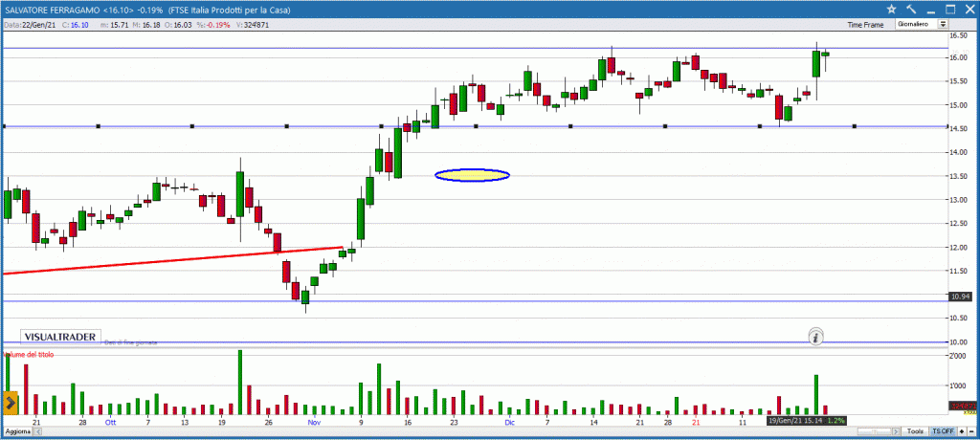Open the Time Frame Giornaliero dropdown
This screenshot has height=440, width=980.
[943, 24]
